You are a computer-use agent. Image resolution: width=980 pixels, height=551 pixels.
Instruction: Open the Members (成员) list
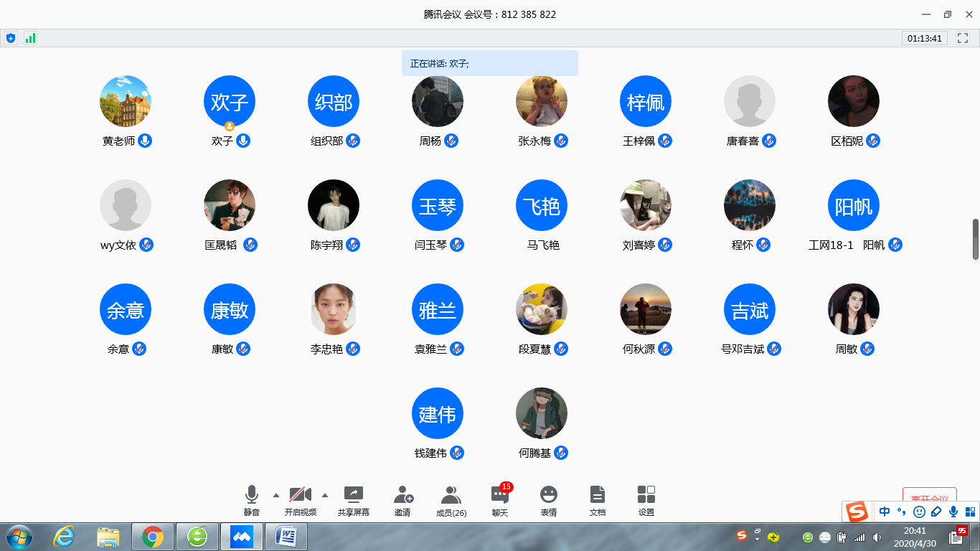(451, 495)
